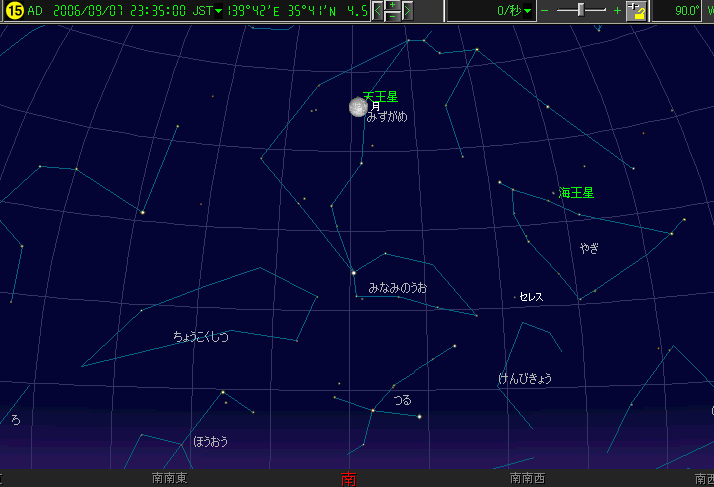This screenshot has height=487, width=714.
Task: Step time forward with right arrow
Action: pyautogui.click(x=408, y=11)
